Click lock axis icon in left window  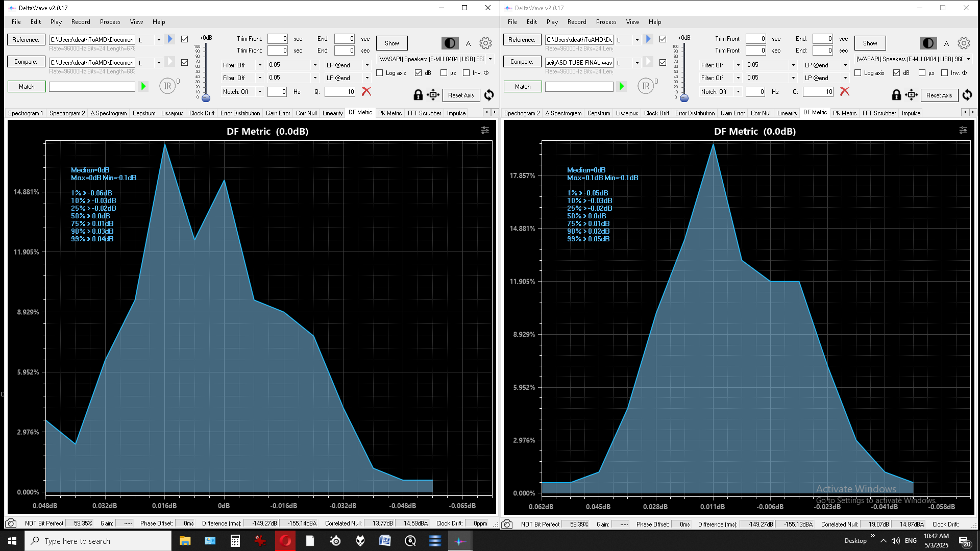[x=418, y=95]
